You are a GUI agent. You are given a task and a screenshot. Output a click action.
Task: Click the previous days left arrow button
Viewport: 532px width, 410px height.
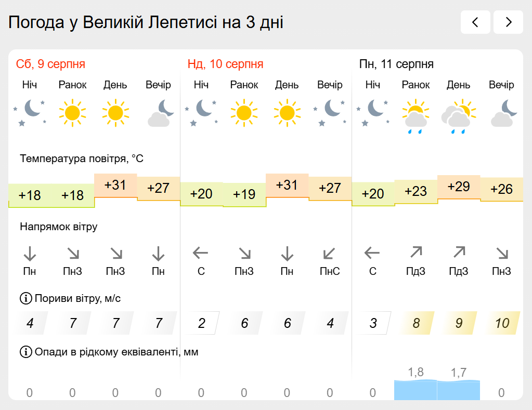coord(475,22)
